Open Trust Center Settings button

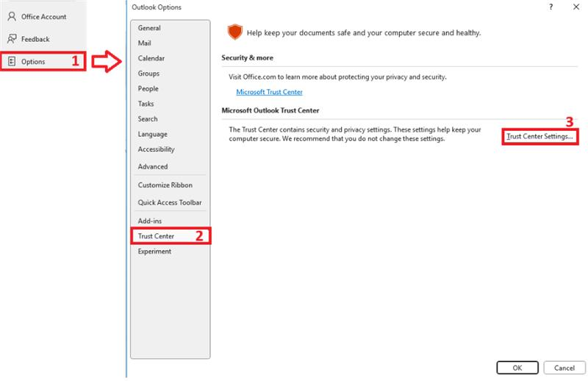point(539,136)
